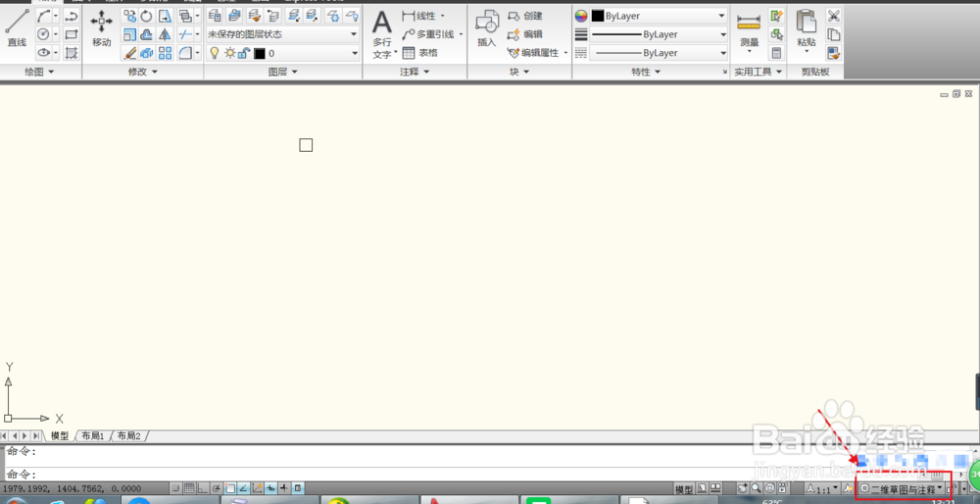Open the object color ByLayer dropdown
This screenshot has width=980, height=504.
coord(660,16)
